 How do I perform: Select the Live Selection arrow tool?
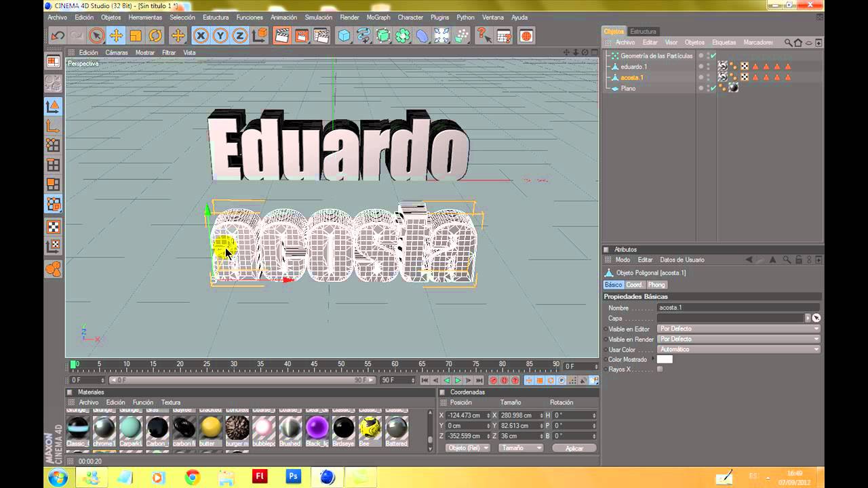96,36
